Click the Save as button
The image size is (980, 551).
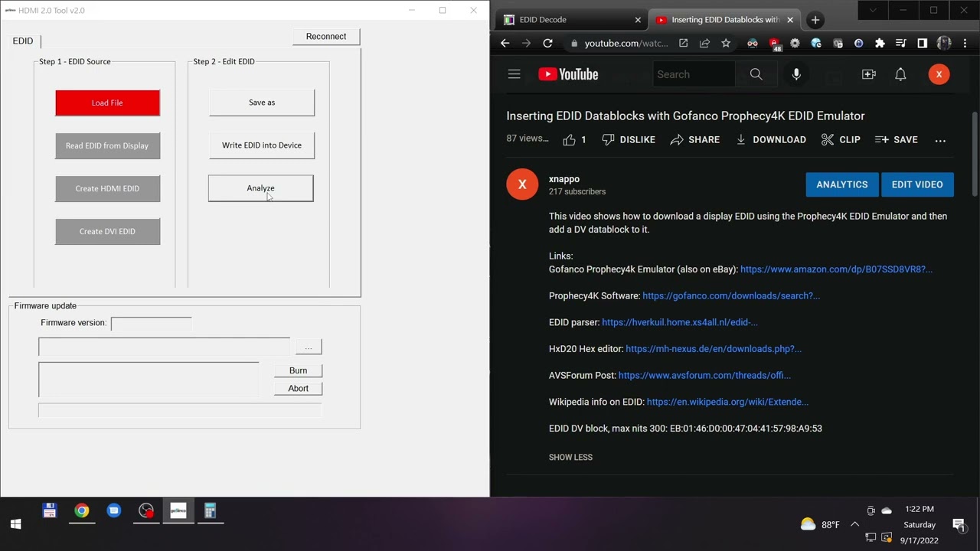click(262, 103)
